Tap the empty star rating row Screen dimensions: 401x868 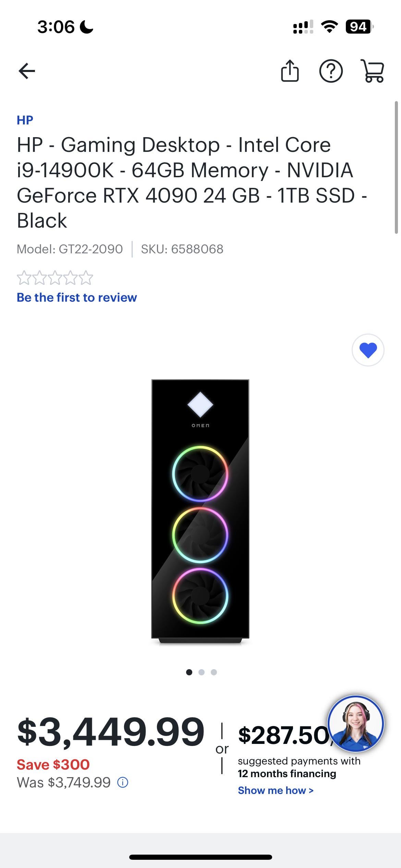(55, 278)
